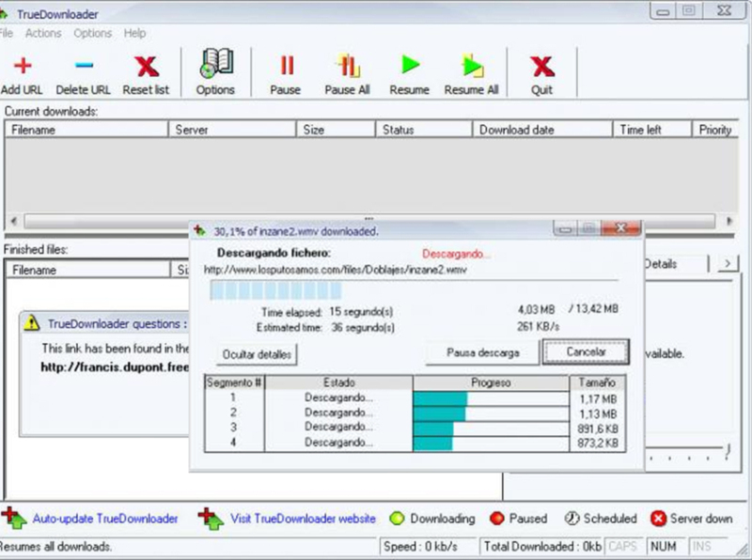
Task: Click the Cancelar button
Action: tap(586, 352)
